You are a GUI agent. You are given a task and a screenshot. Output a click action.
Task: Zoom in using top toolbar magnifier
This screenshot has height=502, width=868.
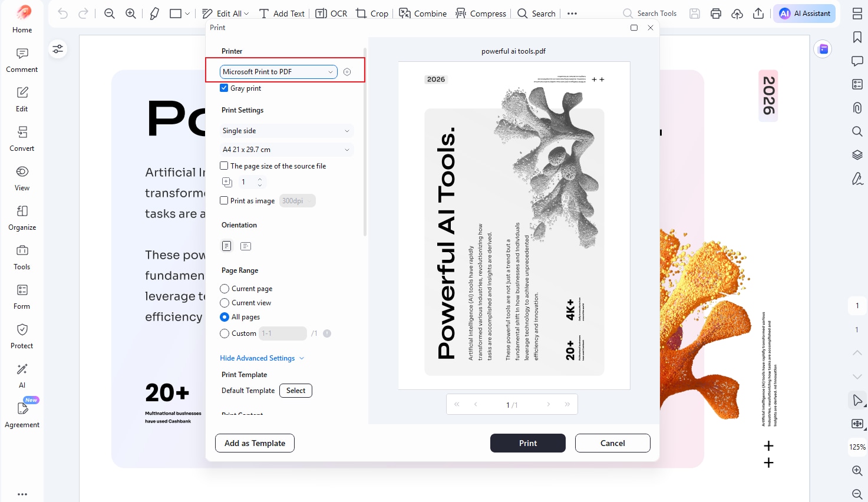pyautogui.click(x=131, y=13)
